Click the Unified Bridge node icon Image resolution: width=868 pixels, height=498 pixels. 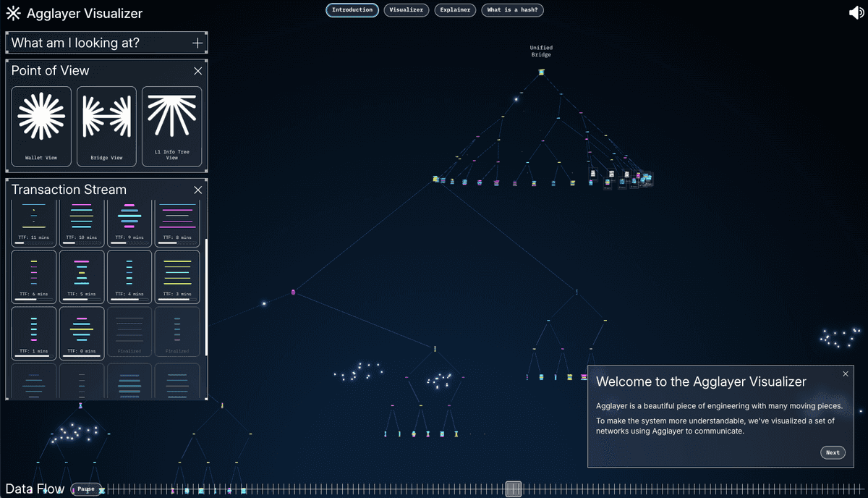click(x=541, y=72)
